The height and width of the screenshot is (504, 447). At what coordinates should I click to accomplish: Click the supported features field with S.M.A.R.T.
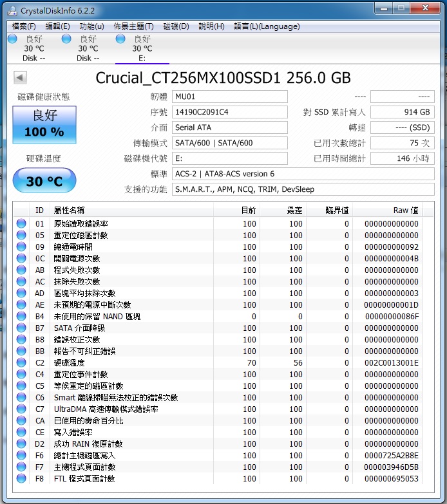click(x=303, y=189)
